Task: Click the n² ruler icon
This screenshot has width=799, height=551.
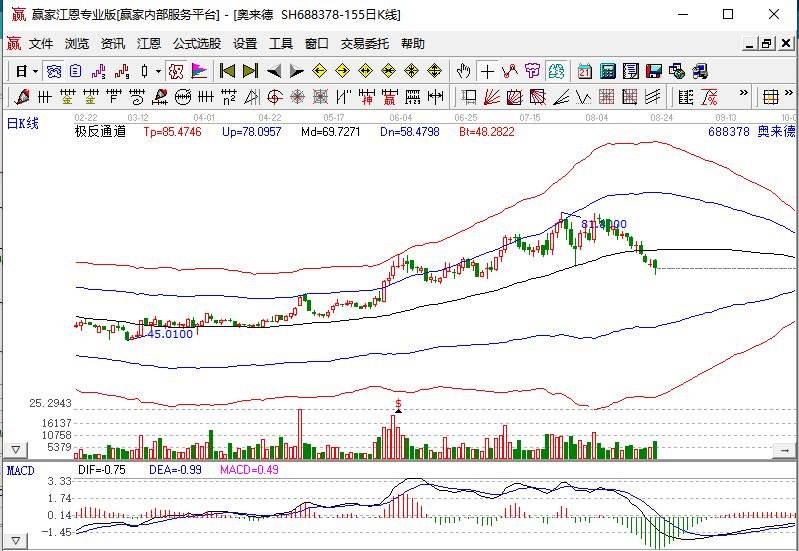Action: pos(229,96)
